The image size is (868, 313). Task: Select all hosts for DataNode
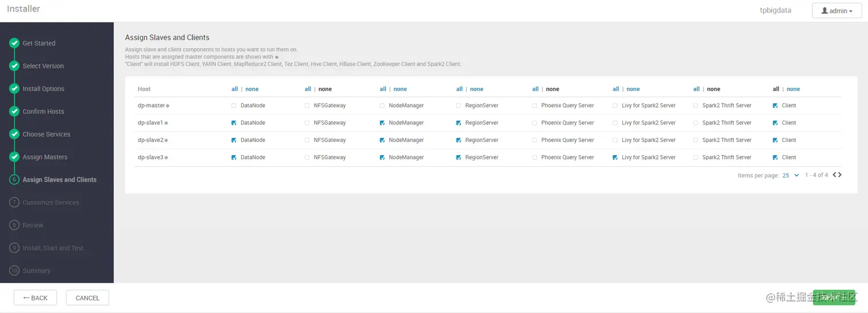tap(234, 89)
